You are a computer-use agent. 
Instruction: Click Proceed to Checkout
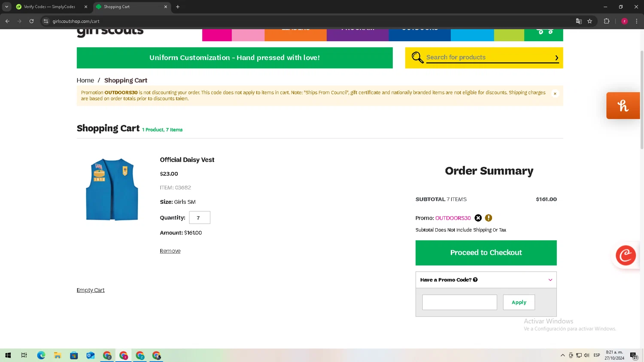pyautogui.click(x=486, y=253)
